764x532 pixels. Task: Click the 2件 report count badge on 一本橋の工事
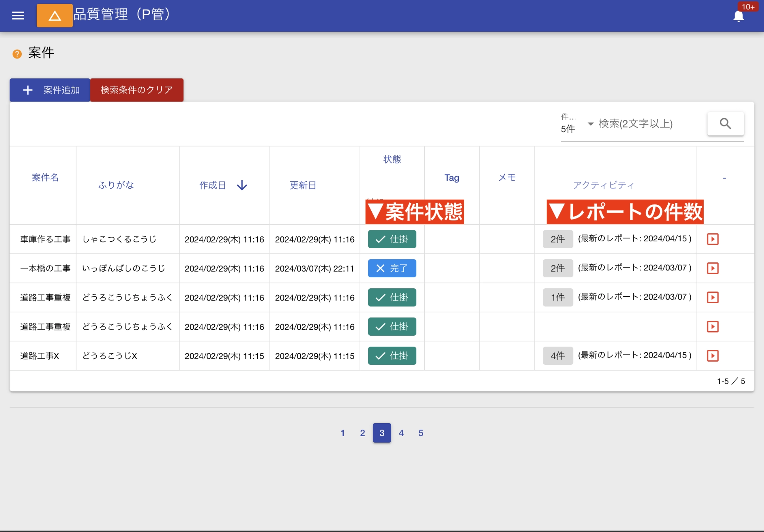557,268
